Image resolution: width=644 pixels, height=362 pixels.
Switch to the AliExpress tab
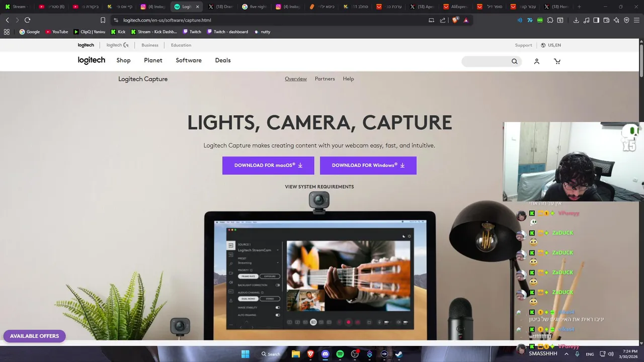455,7
